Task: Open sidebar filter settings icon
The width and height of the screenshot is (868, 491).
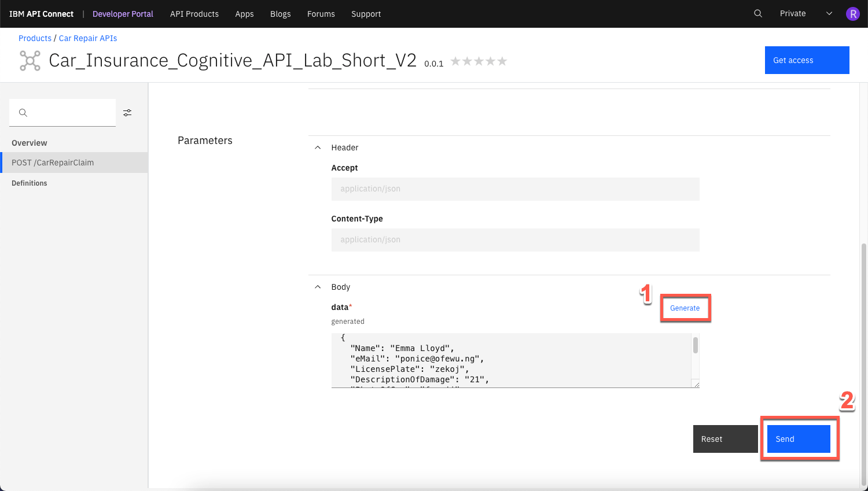Action: (127, 113)
